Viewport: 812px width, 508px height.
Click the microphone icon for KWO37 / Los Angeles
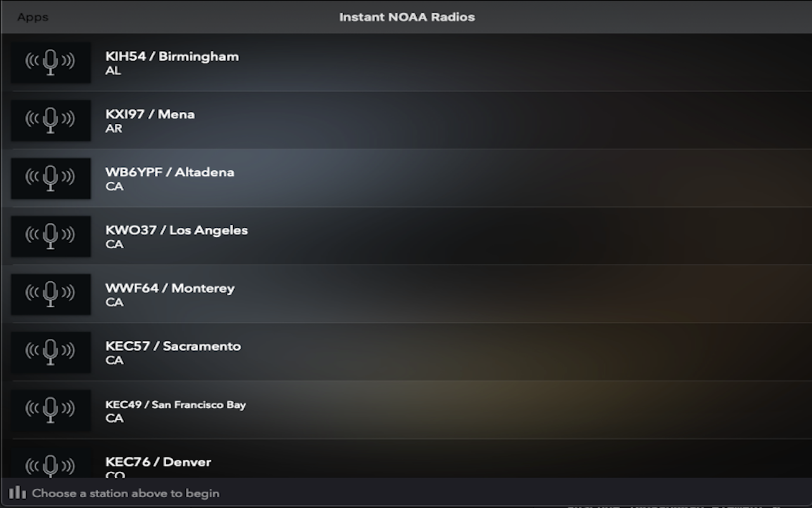click(x=51, y=236)
